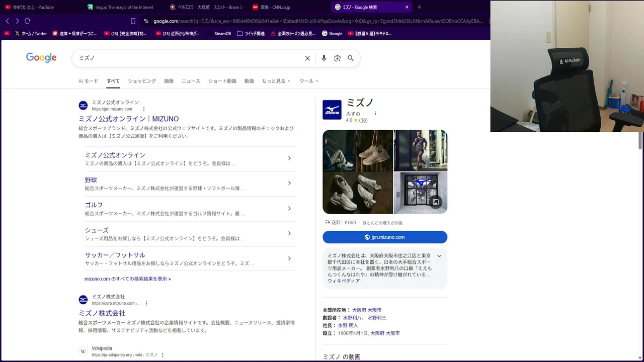Viewport: 644px width, 362px height.
Task: Click the page vertical scrollbar
Action: tap(641, 141)
